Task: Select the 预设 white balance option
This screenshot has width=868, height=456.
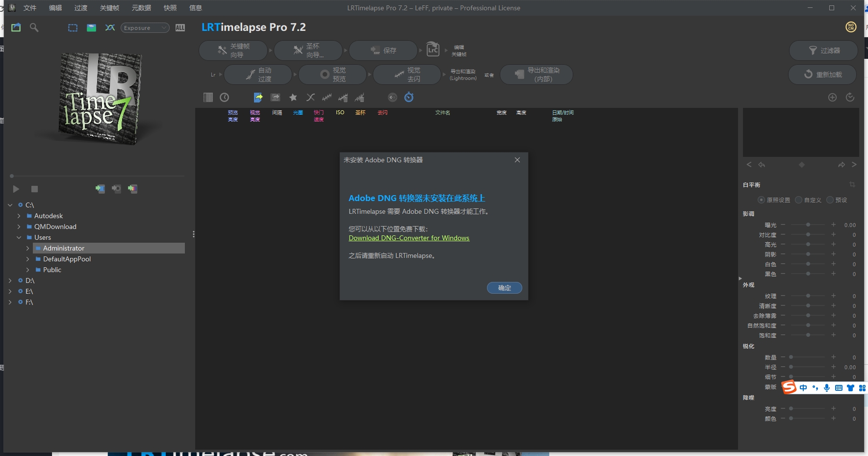Action: point(830,200)
